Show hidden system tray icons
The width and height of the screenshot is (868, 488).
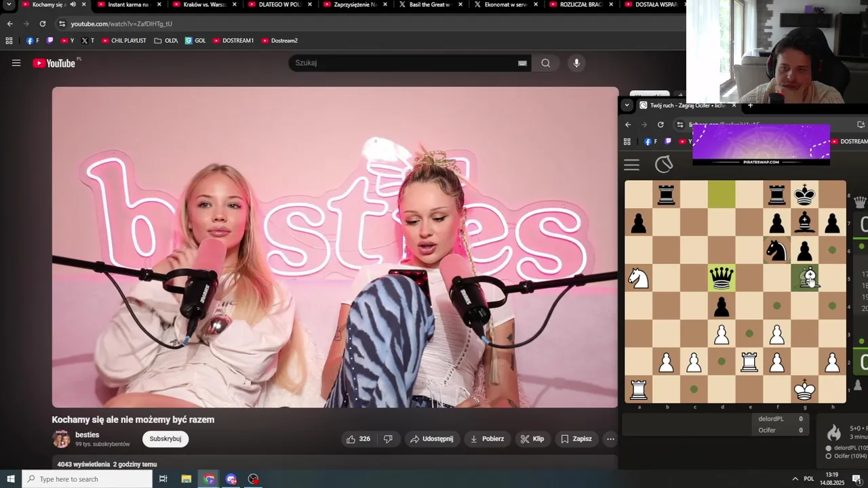795,479
